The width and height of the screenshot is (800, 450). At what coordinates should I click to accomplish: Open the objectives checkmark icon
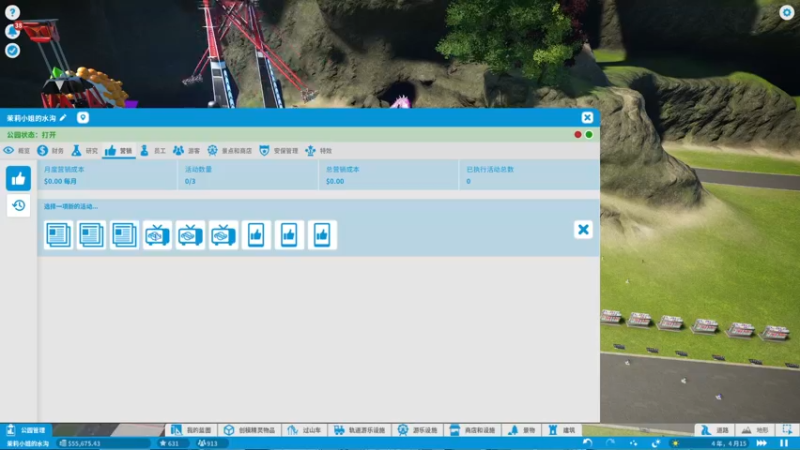12,51
